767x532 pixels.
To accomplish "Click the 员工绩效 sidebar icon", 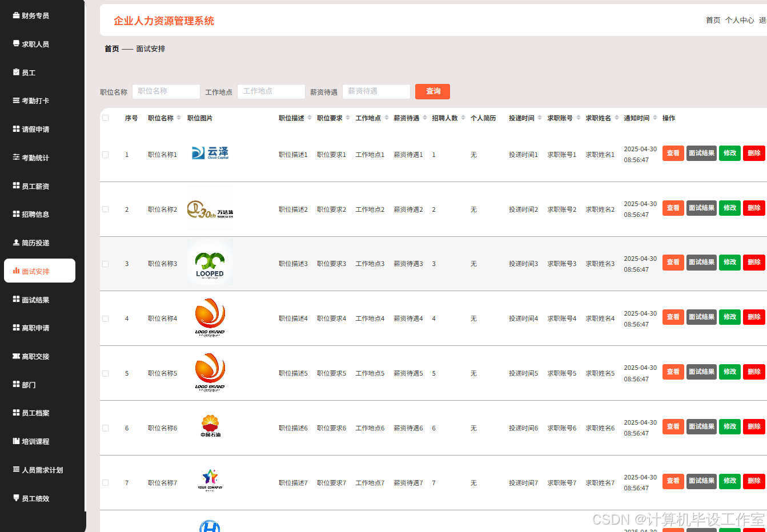I will [x=16, y=498].
